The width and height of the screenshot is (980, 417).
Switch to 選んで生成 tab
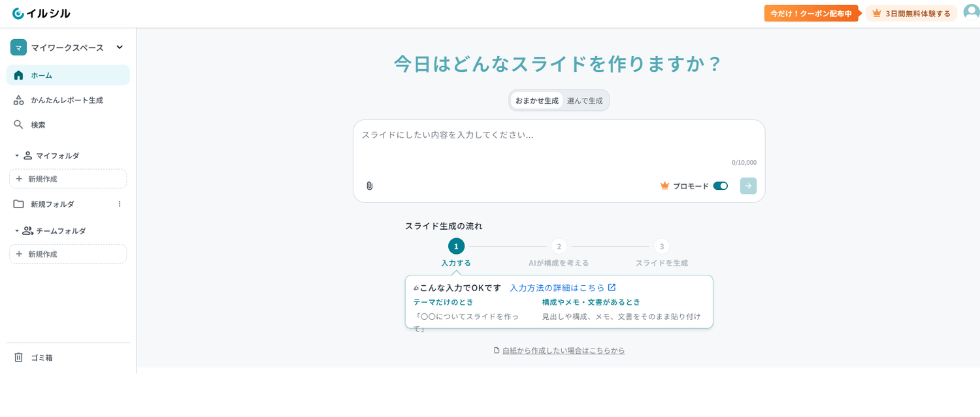[x=585, y=100]
